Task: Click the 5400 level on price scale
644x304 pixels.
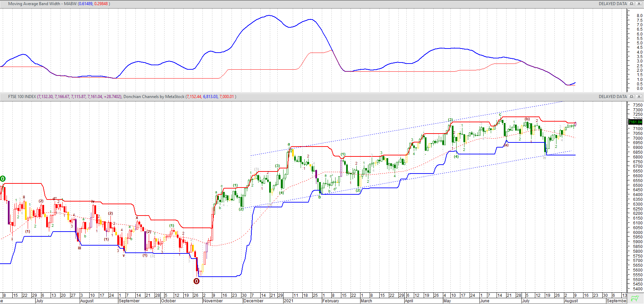Action: pyautogui.click(x=638, y=289)
